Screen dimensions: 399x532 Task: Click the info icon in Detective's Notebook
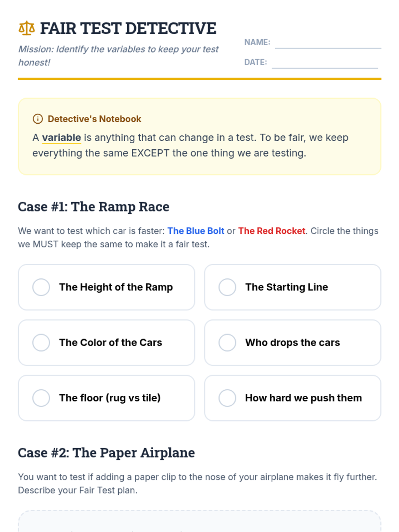coord(38,119)
